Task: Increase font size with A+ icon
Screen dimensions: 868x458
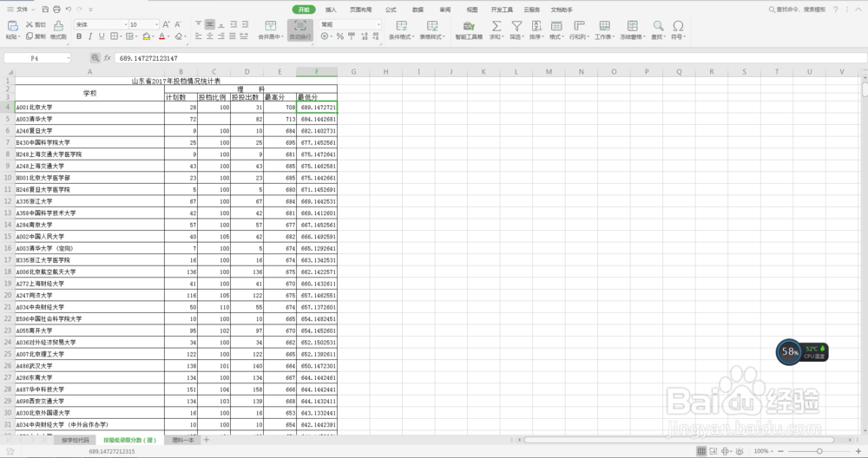Action: (166, 24)
